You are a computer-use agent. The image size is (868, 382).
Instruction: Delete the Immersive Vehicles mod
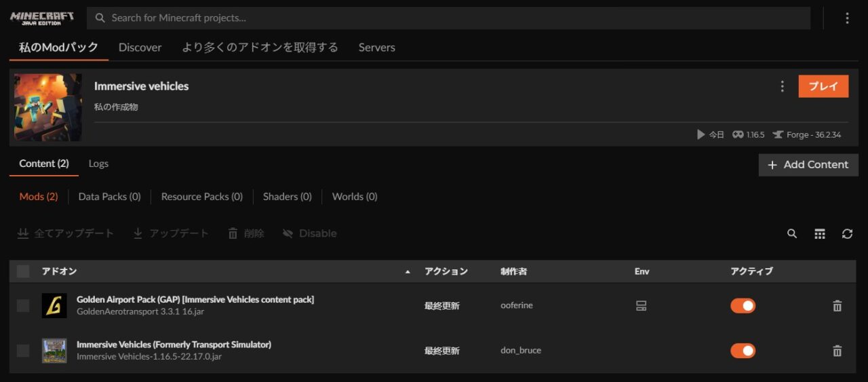pos(837,351)
